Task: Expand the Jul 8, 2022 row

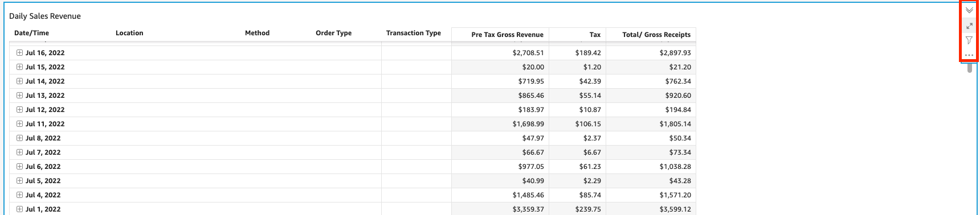Action: coord(19,138)
